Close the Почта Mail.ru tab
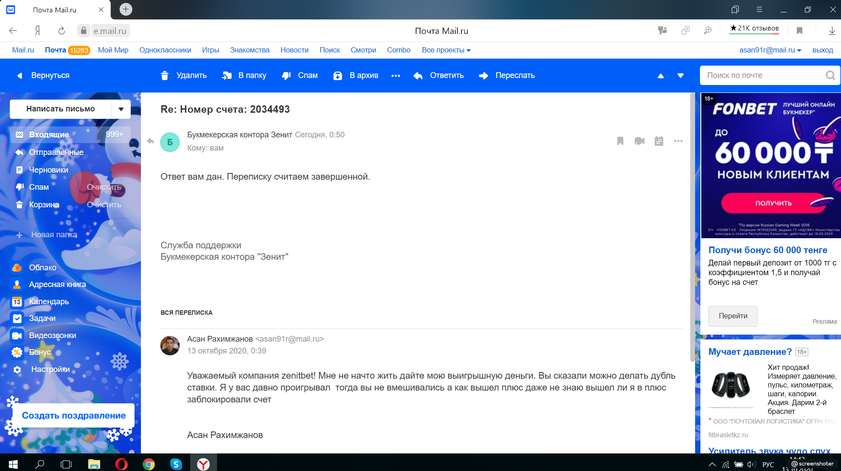The height and width of the screenshot is (471, 841). (x=101, y=10)
